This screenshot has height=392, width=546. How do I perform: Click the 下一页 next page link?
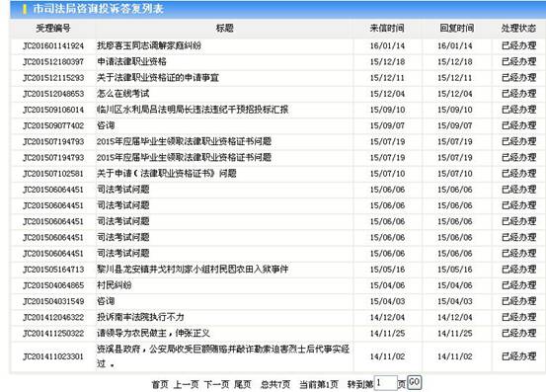tap(216, 384)
